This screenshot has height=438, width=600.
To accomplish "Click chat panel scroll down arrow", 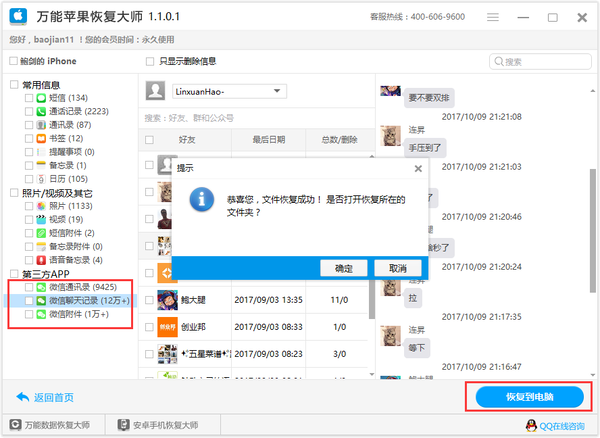I will [x=593, y=375].
